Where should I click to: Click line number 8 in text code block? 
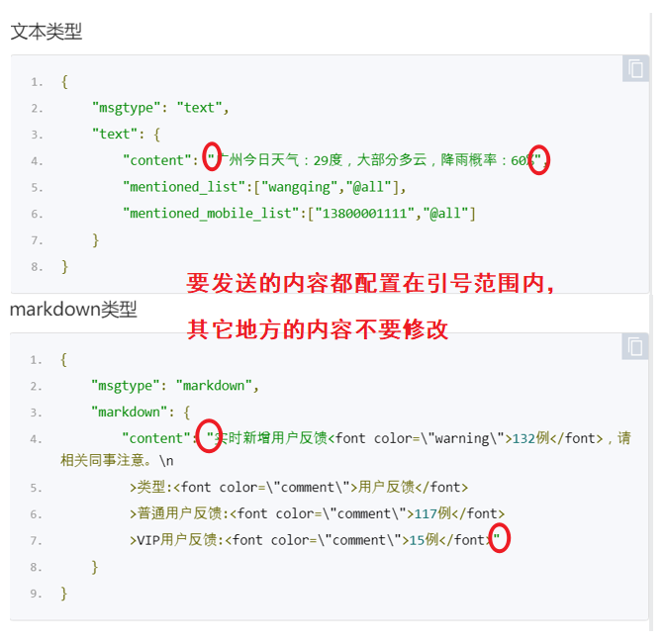[37, 267]
